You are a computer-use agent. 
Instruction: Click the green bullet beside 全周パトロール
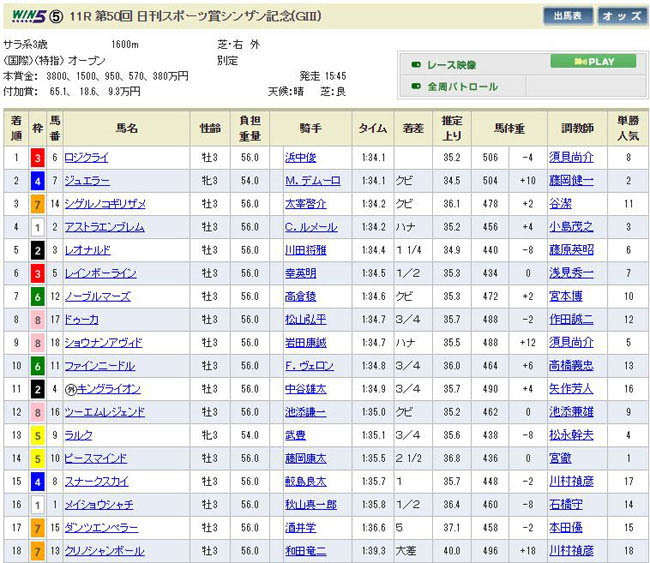click(415, 87)
